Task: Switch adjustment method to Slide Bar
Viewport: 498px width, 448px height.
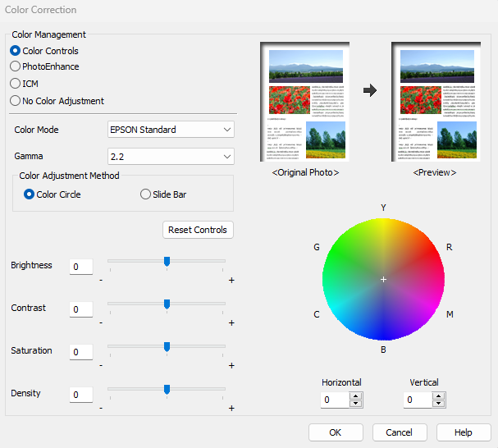Action: (x=146, y=194)
